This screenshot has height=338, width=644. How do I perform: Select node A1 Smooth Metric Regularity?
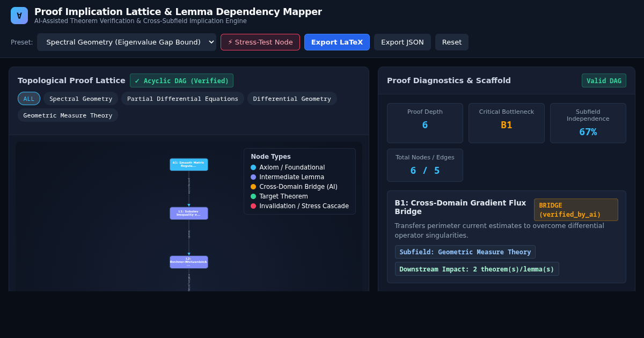(x=189, y=165)
